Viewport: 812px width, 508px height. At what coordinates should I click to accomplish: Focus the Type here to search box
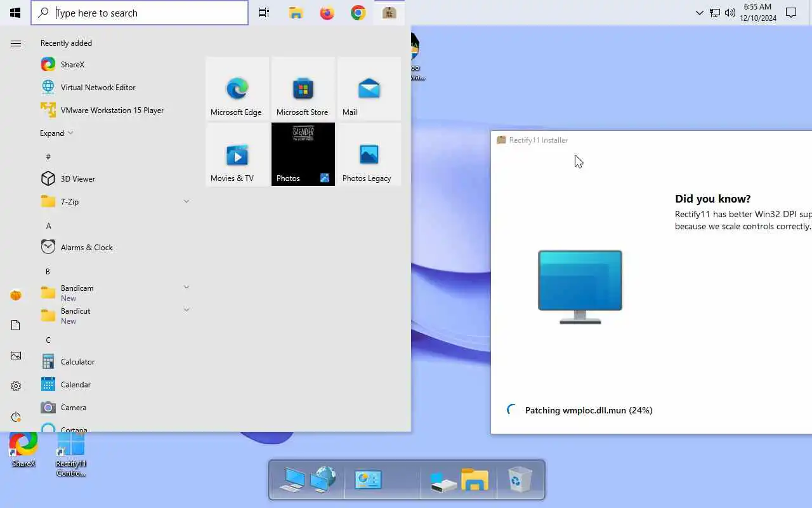tap(140, 13)
